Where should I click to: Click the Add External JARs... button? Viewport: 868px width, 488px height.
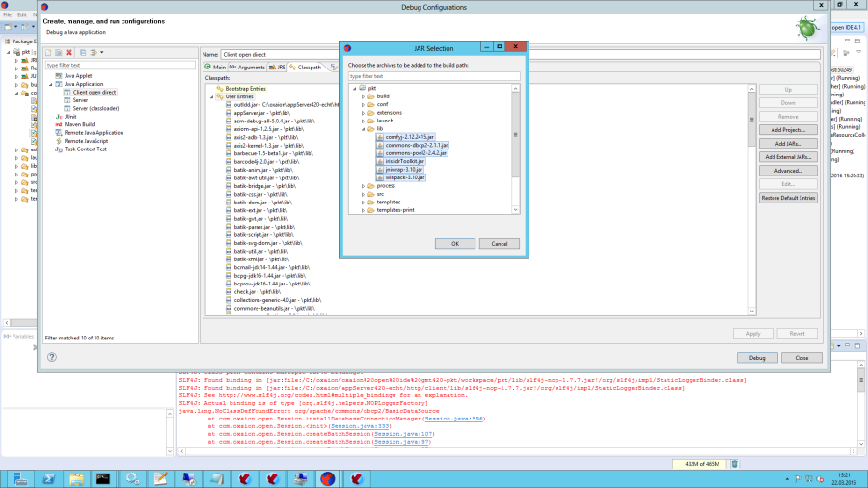788,157
